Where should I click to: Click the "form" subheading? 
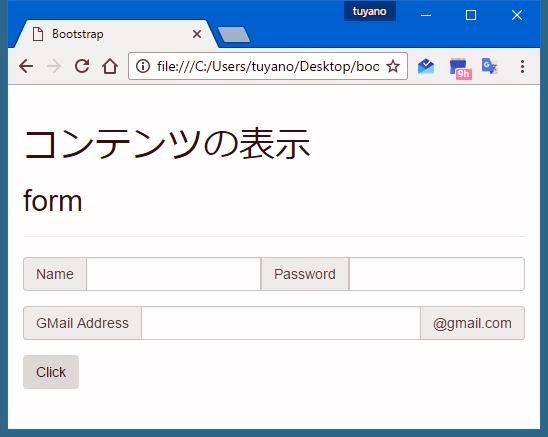pos(53,201)
